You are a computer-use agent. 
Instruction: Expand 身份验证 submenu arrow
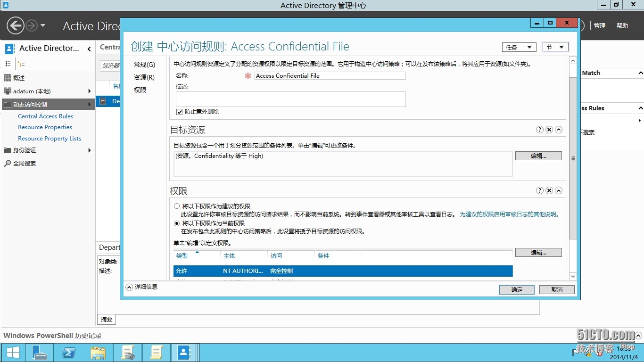[90, 150]
